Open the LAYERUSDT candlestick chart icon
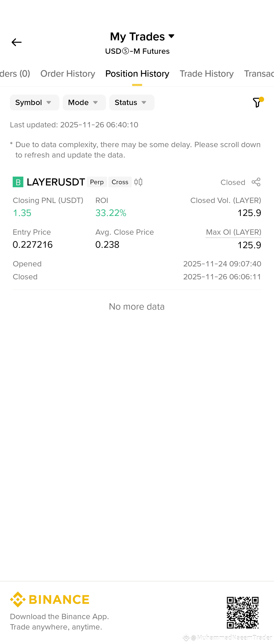Screen dimensions: 274x644 coord(138,182)
